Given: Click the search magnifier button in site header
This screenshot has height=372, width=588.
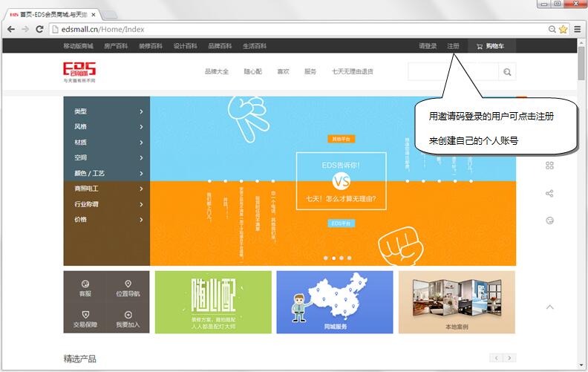Looking at the screenshot, I should 507,71.
